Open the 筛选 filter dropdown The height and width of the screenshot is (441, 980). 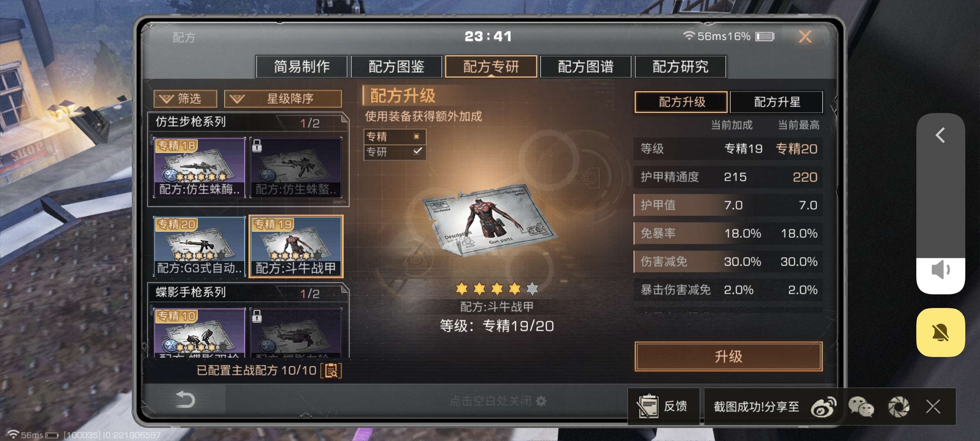click(185, 99)
